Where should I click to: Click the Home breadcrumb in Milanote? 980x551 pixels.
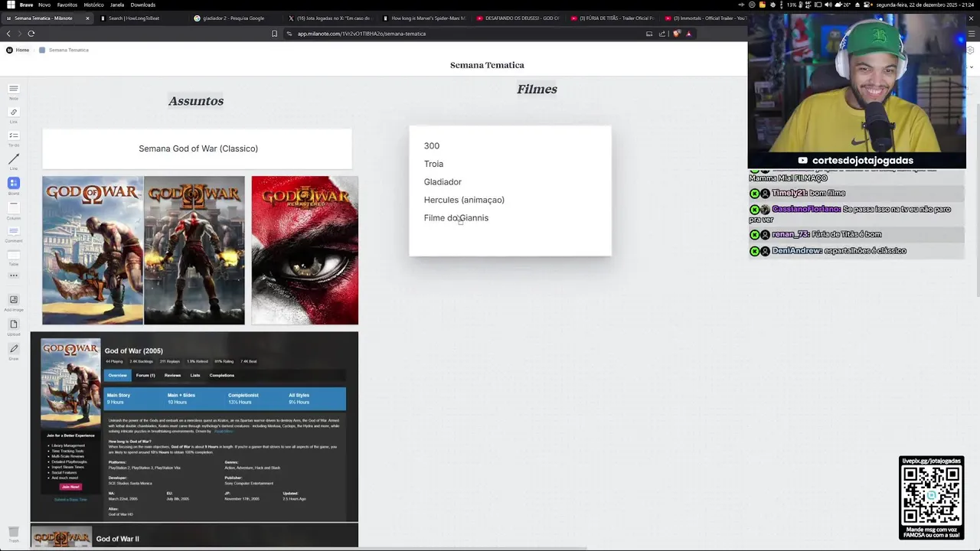[18, 50]
